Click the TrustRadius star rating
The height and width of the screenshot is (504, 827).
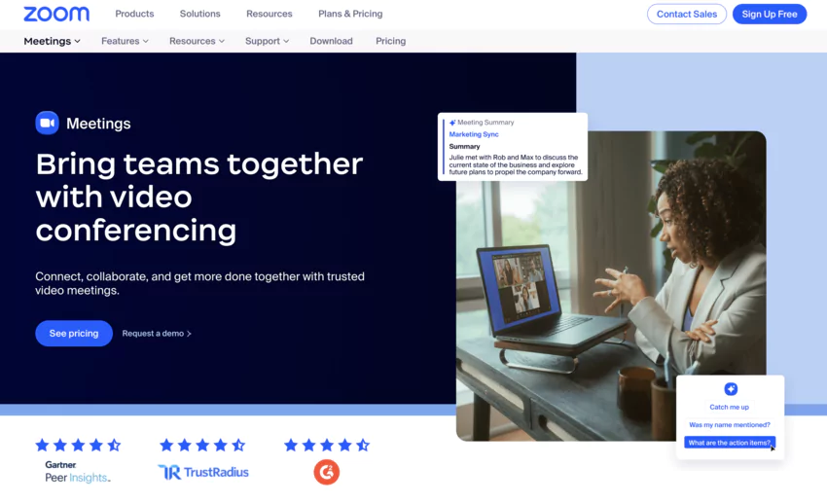(x=202, y=446)
